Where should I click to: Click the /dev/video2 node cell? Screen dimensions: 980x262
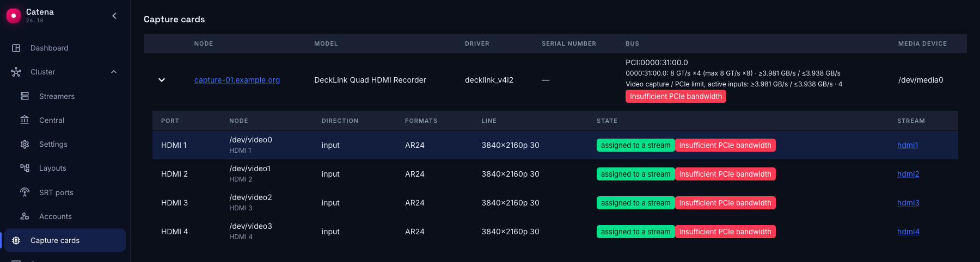(x=250, y=197)
